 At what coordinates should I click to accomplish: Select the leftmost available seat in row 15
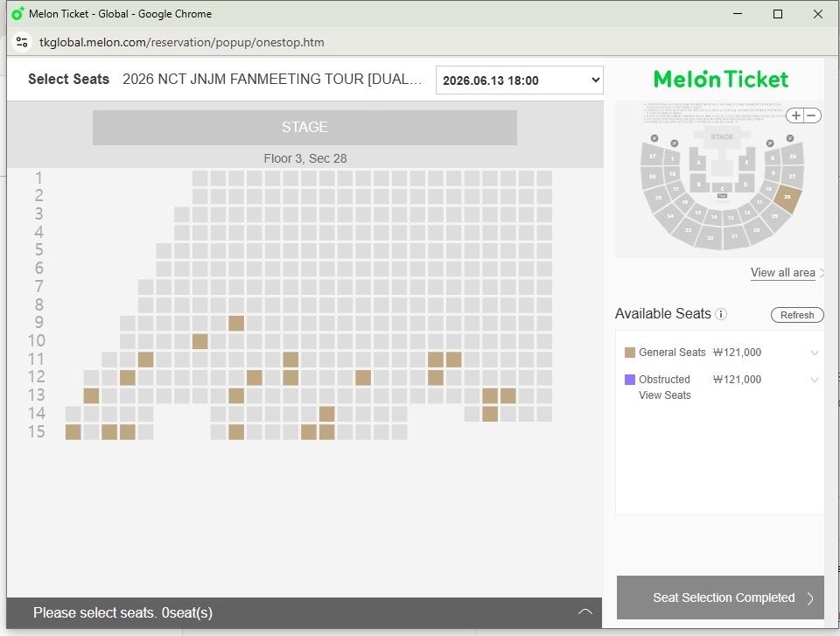[x=73, y=432]
